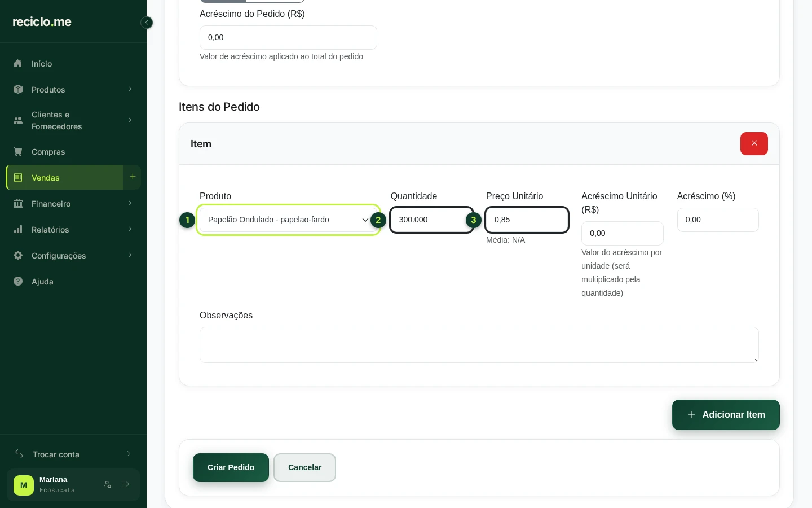Screen dimensions: 812x508
Task: Focus the Preço Unitário input field
Action: pyautogui.click(x=527, y=220)
